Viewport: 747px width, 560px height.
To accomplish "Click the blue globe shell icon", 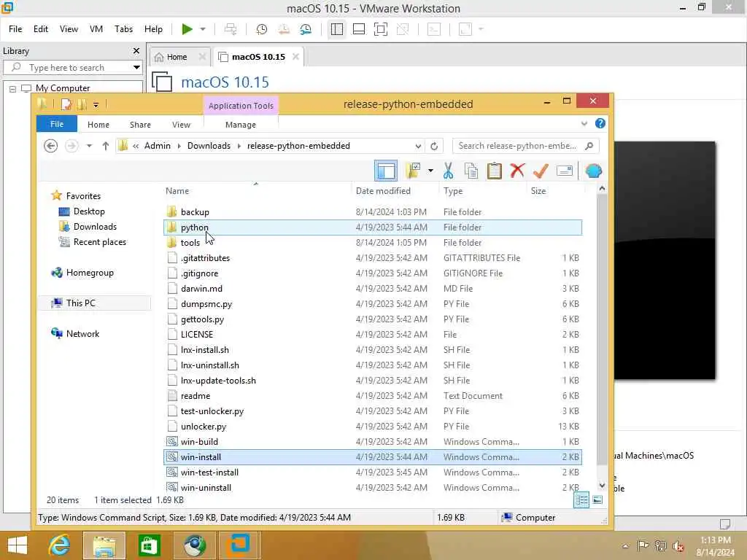I will click(x=594, y=171).
